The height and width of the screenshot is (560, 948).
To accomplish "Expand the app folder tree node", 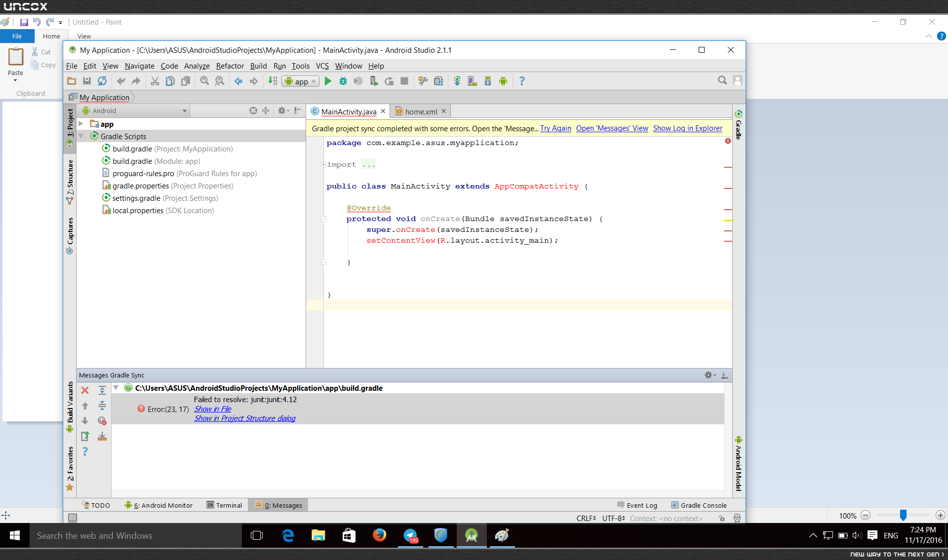I will [81, 124].
